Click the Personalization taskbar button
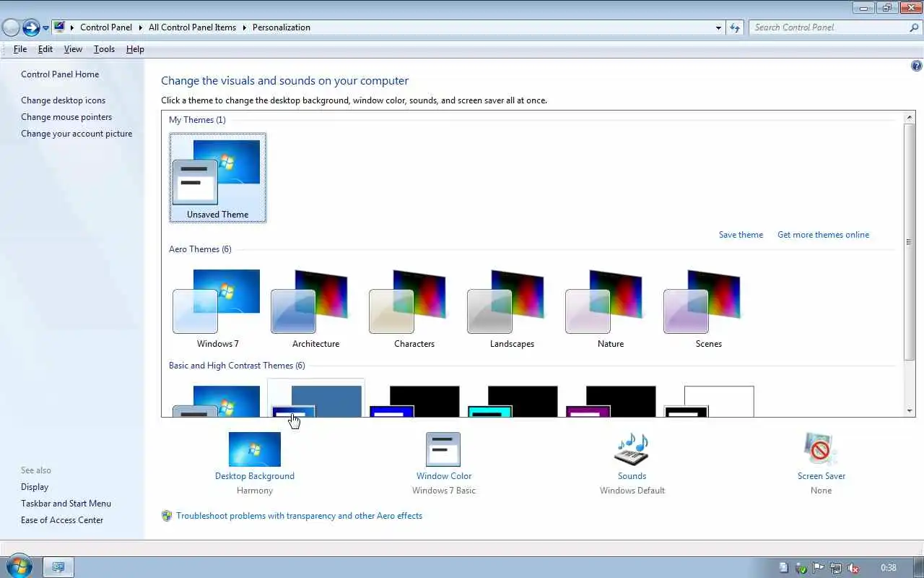924x578 pixels. click(x=59, y=567)
